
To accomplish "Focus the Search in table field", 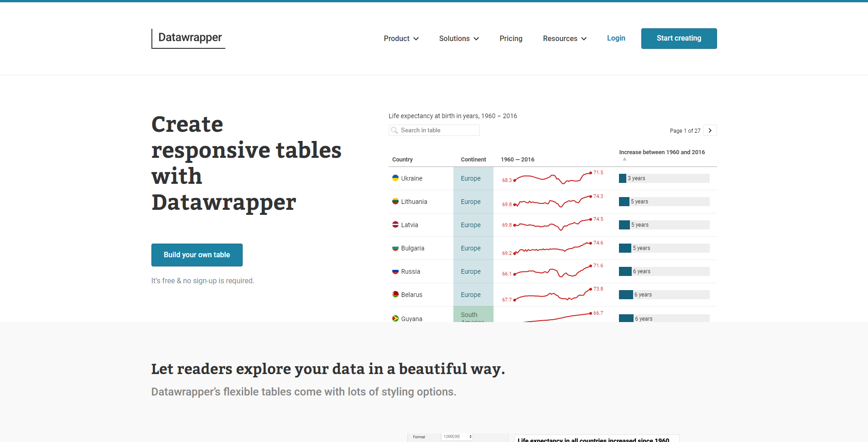I will click(434, 130).
